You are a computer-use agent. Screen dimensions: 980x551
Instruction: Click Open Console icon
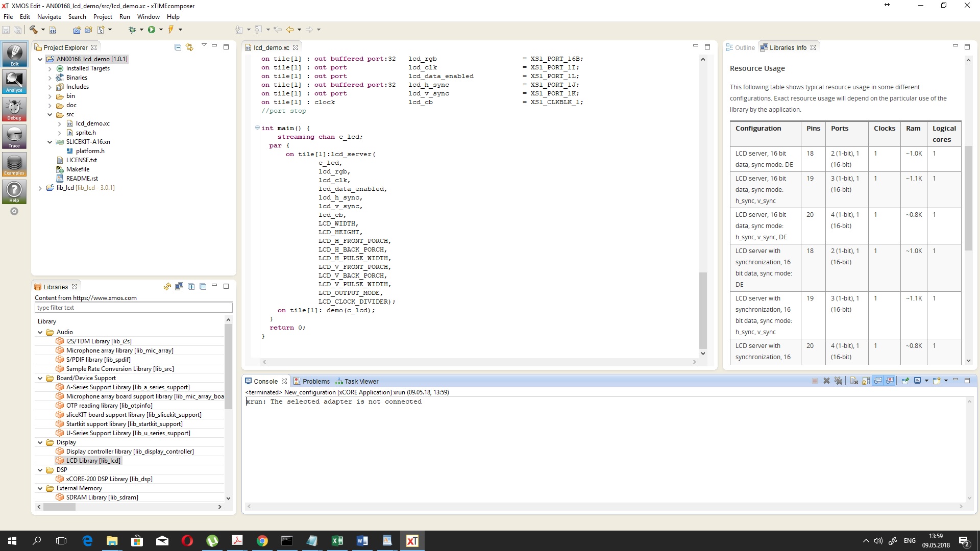(937, 381)
